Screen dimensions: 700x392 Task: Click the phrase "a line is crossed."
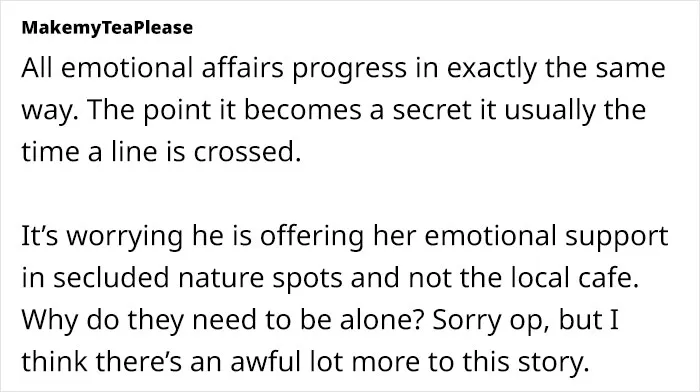coord(194,152)
